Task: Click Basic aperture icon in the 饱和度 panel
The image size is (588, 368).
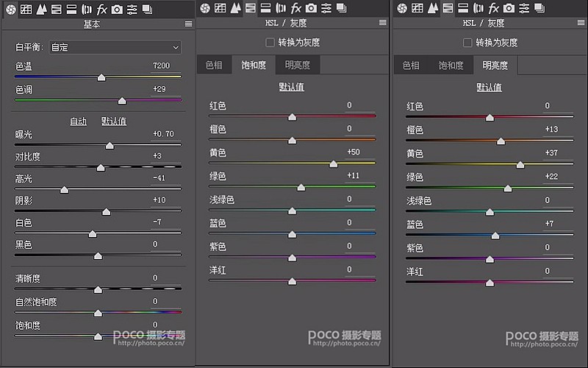Action: [x=205, y=8]
